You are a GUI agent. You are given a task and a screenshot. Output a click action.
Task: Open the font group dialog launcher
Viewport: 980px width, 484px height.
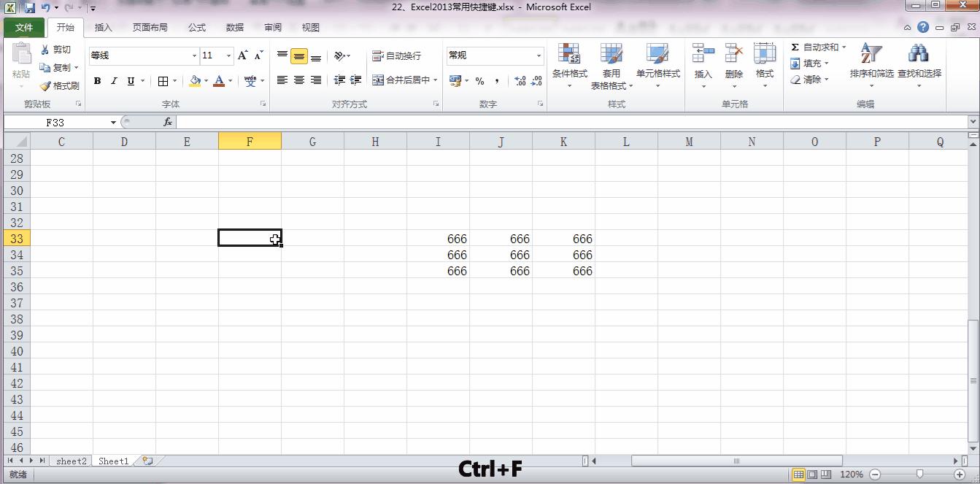(263, 104)
